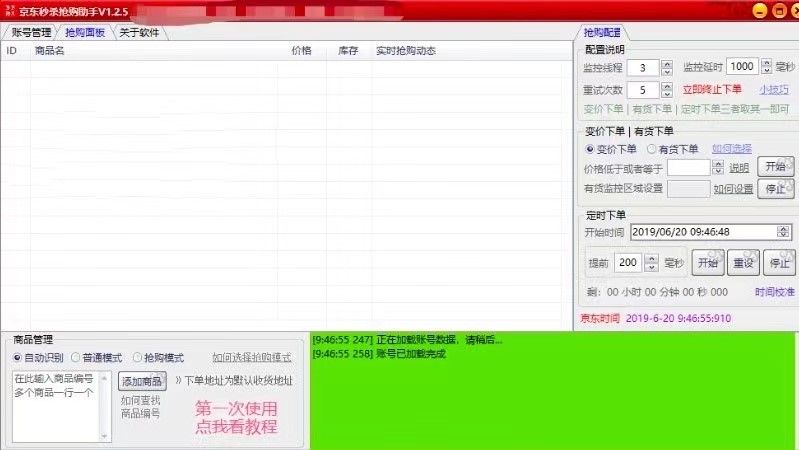This screenshot has width=799, height=450.
Task: Decrease the 监控延时 value
Action: pyautogui.click(x=766, y=70)
